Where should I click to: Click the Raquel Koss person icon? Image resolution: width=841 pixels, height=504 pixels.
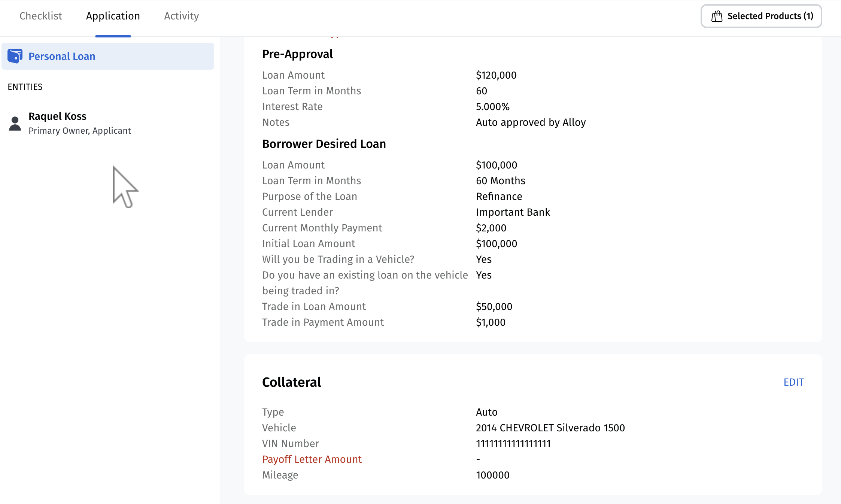pyautogui.click(x=15, y=124)
